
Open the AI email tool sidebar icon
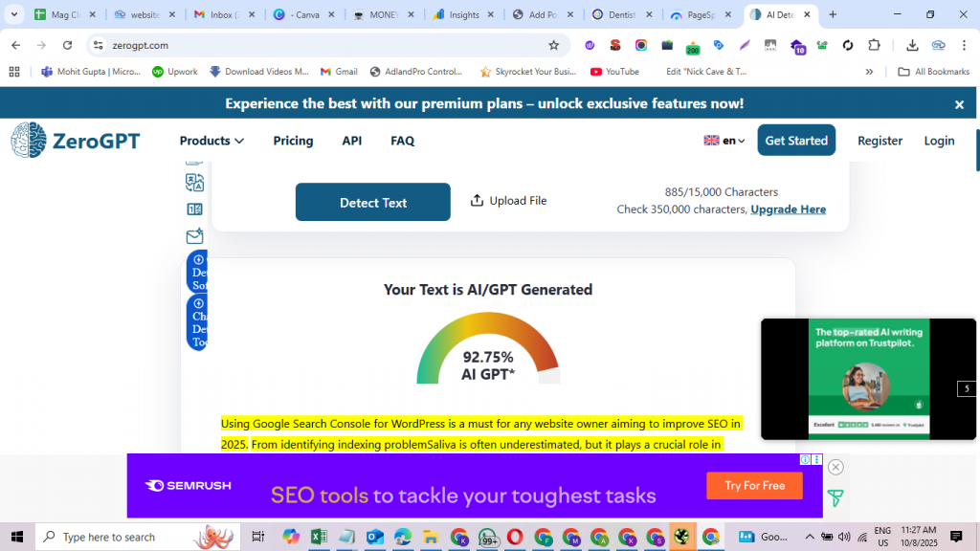194,236
